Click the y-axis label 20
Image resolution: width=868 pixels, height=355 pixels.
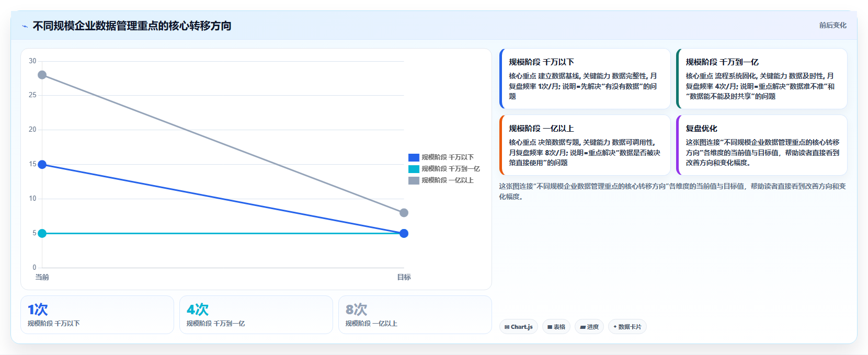tap(32, 130)
